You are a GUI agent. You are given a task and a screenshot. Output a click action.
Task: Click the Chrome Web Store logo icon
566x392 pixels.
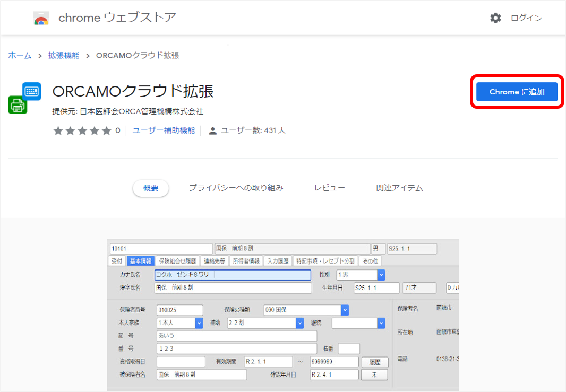tap(41, 18)
